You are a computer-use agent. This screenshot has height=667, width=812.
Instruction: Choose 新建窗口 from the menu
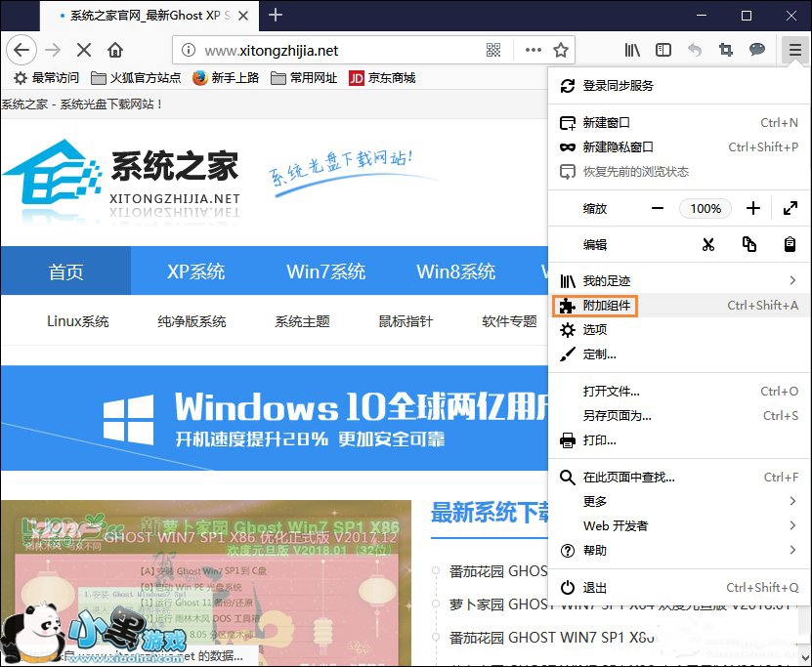click(679, 123)
